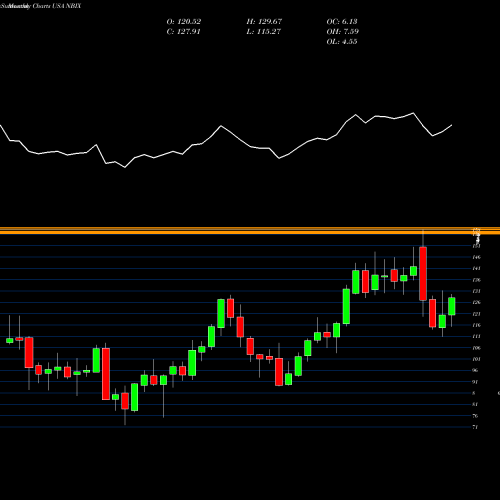Click the 106 price axis label
Screen dimensions: 500x500
pyautogui.click(x=476, y=348)
